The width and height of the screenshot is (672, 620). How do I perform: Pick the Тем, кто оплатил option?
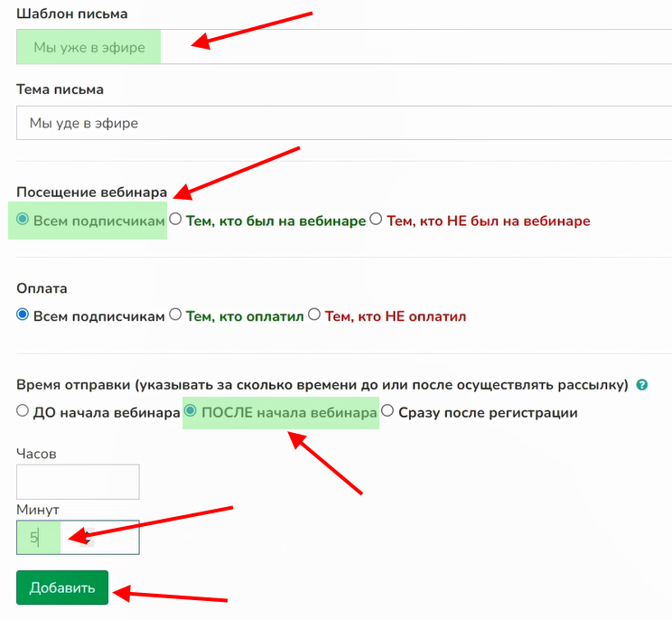[176, 316]
